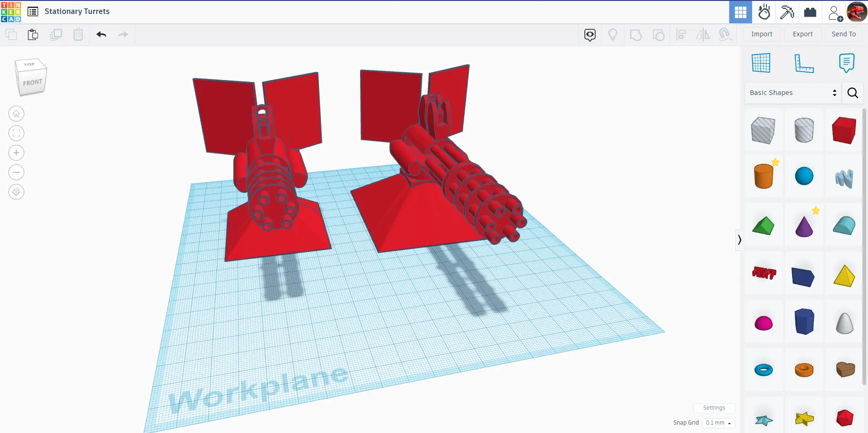This screenshot has height=433, width=868.
Task: Click the Undo arrow icon
Action: 102,34
